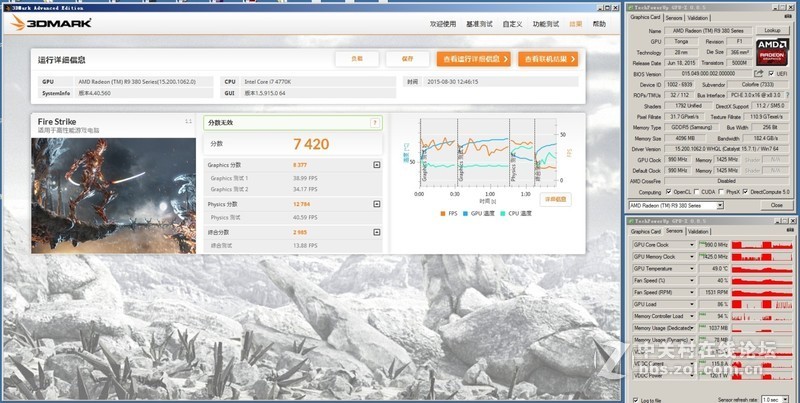The height and width of the screenshot is (403, 800).
Task: Click the GPU-Z title bar icon of the Graphics Card window
Action: 631,7
